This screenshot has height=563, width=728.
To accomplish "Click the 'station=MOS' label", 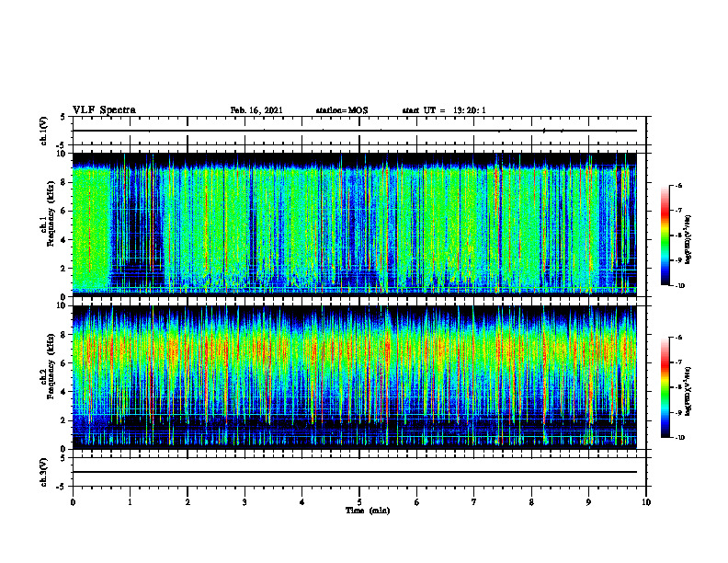I will tap(342, 110).
